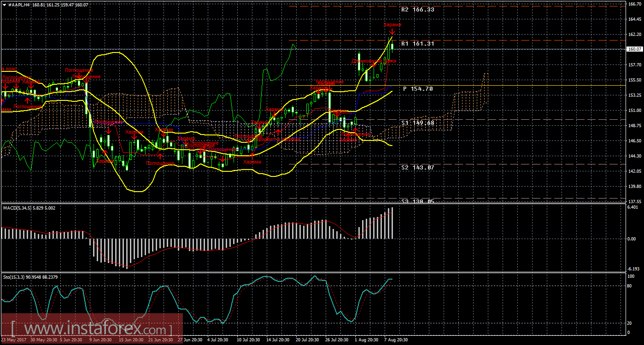
Task: Click the 20 Jul 20:30 date on the time axis
Action: click(308, 340)
